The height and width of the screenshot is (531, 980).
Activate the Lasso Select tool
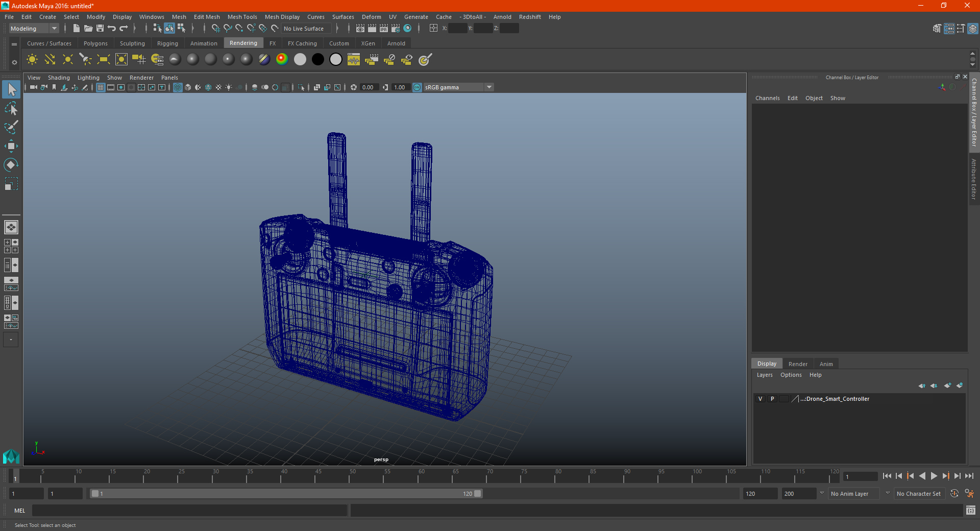pos(11,109)
